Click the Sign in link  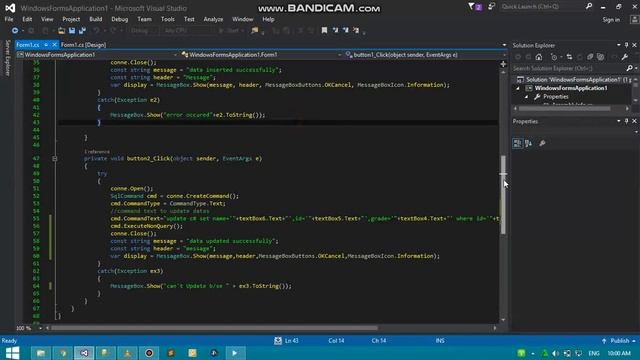point(611,20)
